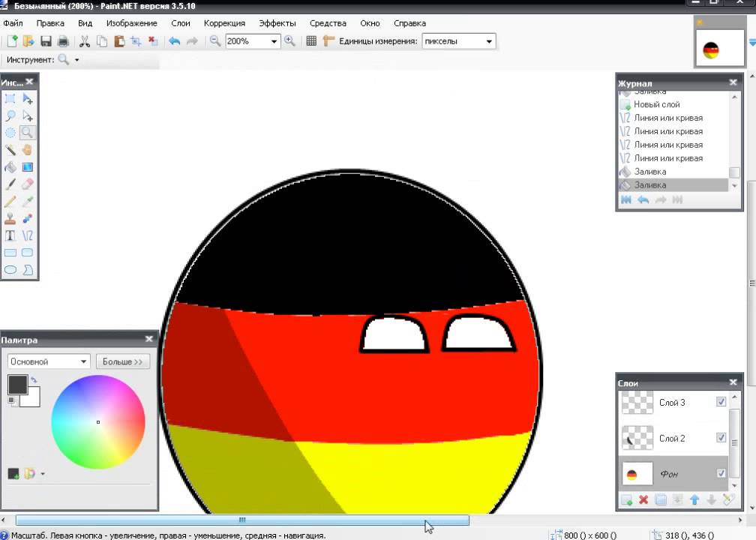
Task: Select the Paint Bucket tool
Action: (10, 167)
